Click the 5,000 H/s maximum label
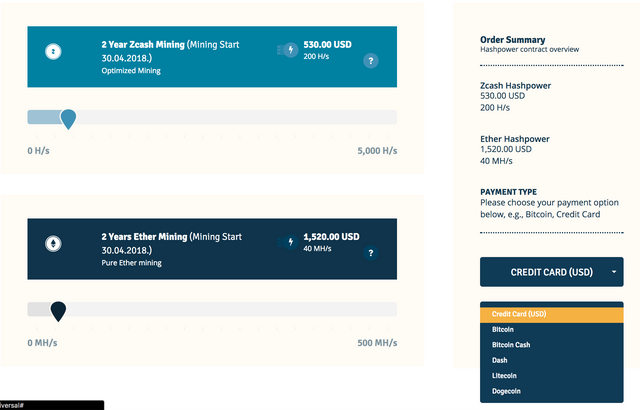The image size is (640, 410). coord(377,151)
